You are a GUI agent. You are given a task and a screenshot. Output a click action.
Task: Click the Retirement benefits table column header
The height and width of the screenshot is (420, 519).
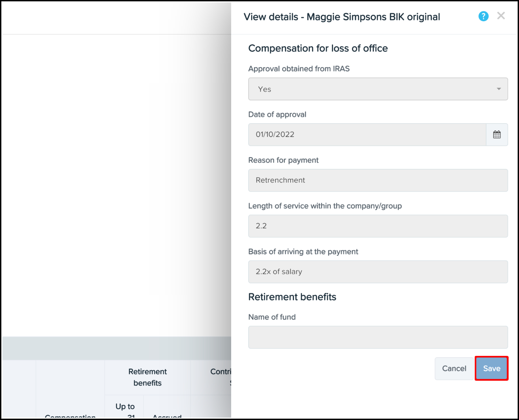click(147, 377)
